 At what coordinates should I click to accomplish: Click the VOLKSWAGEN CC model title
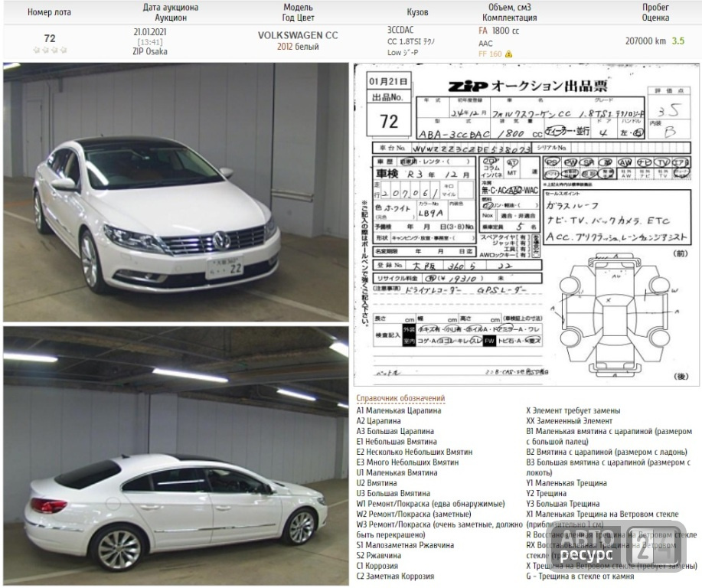coord(298,35)
